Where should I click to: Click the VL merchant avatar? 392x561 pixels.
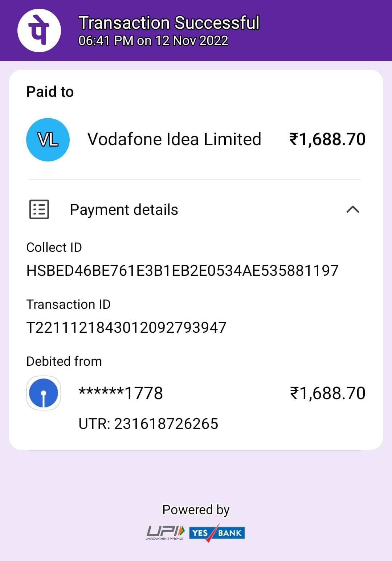(48, 140)
